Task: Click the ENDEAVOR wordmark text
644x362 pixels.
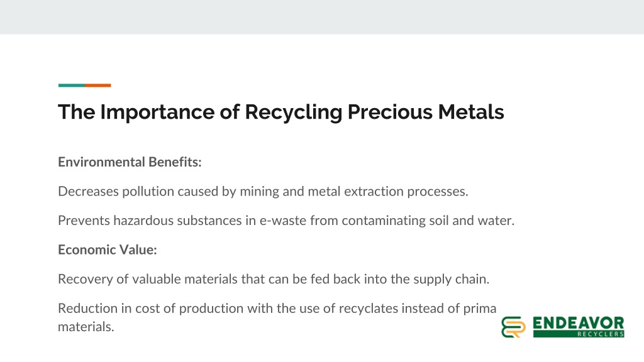Action: [579, 323]
